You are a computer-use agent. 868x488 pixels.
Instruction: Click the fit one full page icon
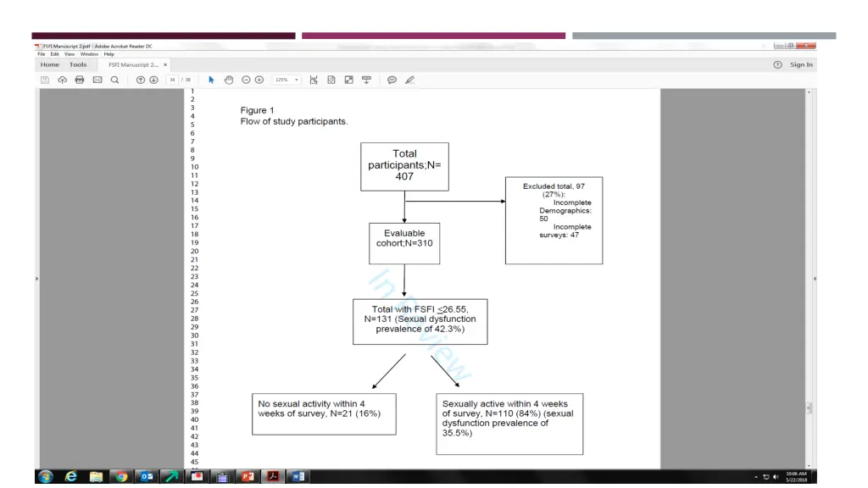(331, 80)
